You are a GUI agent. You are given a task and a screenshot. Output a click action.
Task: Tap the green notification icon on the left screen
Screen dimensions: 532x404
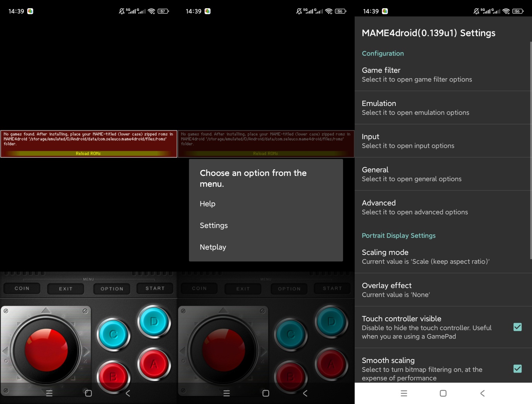(x=30, y=11)
